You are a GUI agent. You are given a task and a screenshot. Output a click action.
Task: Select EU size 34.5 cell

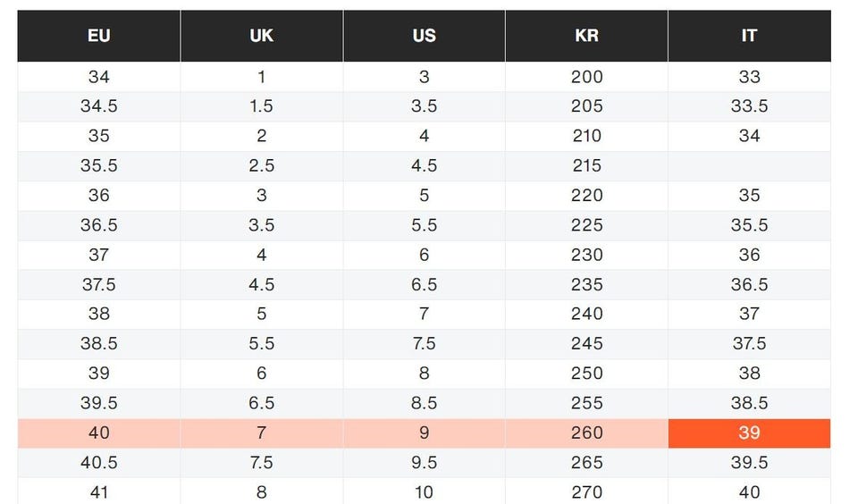tap(99, 106)
